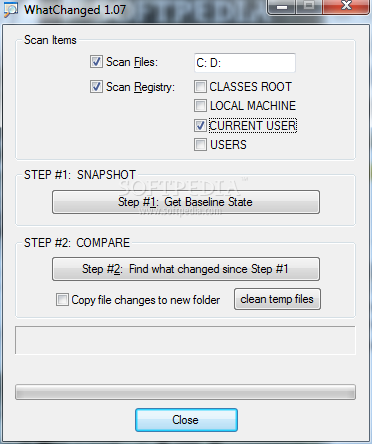Image resolution: width=372 pixels, height=444 pixels.
Task: Disable the CURRENT USER registry checkbox
Action: 200,126
